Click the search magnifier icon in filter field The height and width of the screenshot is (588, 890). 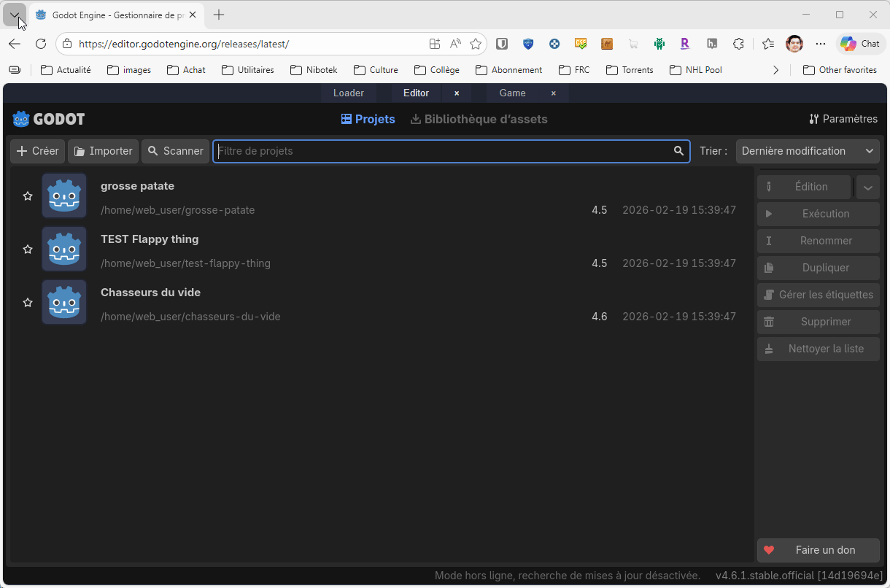tap(679, 151)
